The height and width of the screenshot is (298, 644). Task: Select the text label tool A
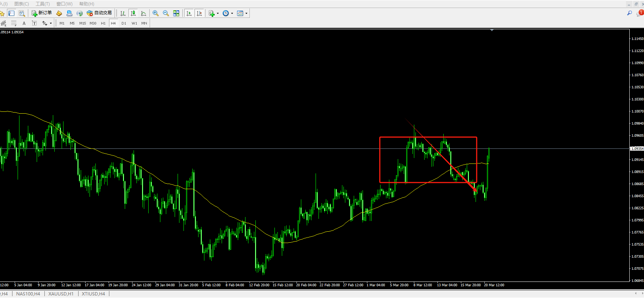pos(24,23)
